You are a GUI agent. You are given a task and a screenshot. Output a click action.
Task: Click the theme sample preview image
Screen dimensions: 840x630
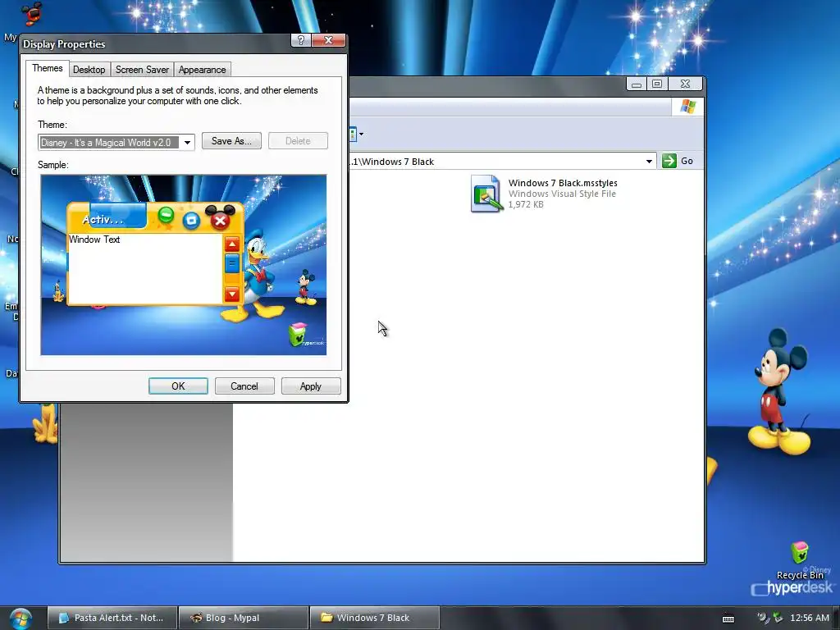point(183,265)
